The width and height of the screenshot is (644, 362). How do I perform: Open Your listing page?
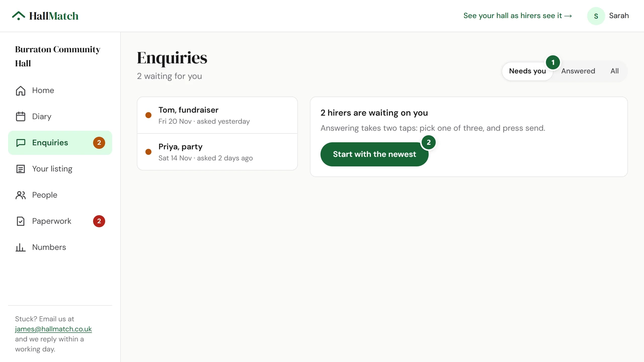coord(60,169)
